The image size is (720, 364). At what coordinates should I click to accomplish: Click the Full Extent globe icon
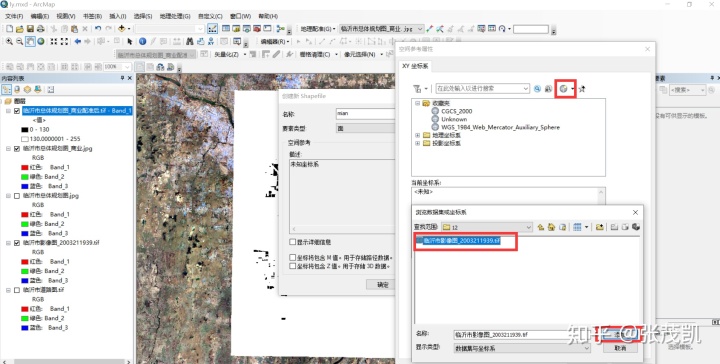coord(41,41)
